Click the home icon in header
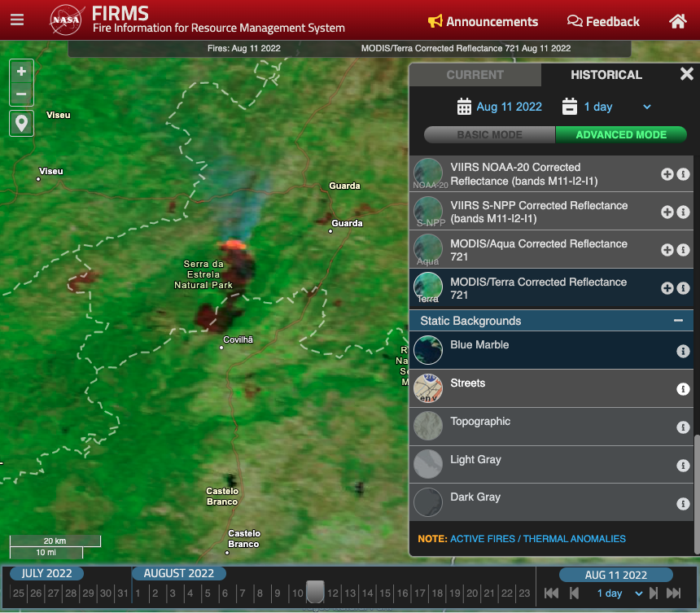700x613 pixels. pyautogui.click(x=677, y=21)
